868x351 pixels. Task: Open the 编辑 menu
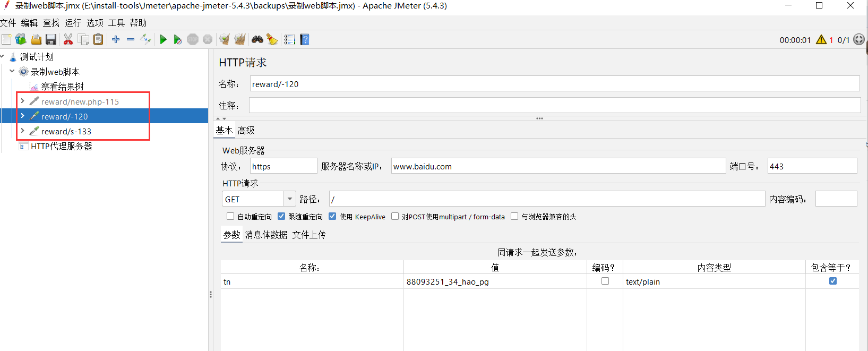[x=30, y=23]
